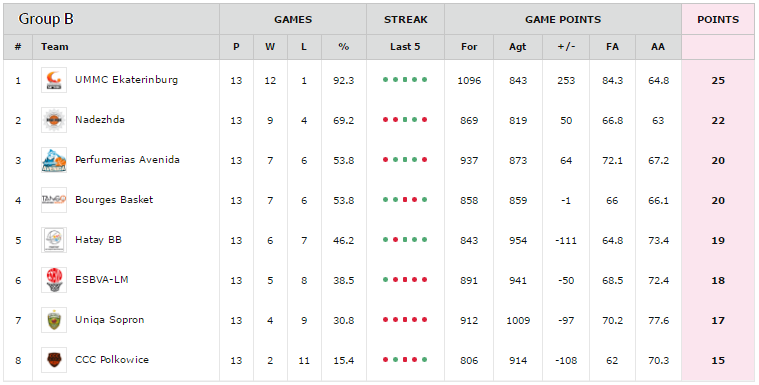Click the Last 5 streak header
Screen dimensions: 759x385
[x=405, y=47]
